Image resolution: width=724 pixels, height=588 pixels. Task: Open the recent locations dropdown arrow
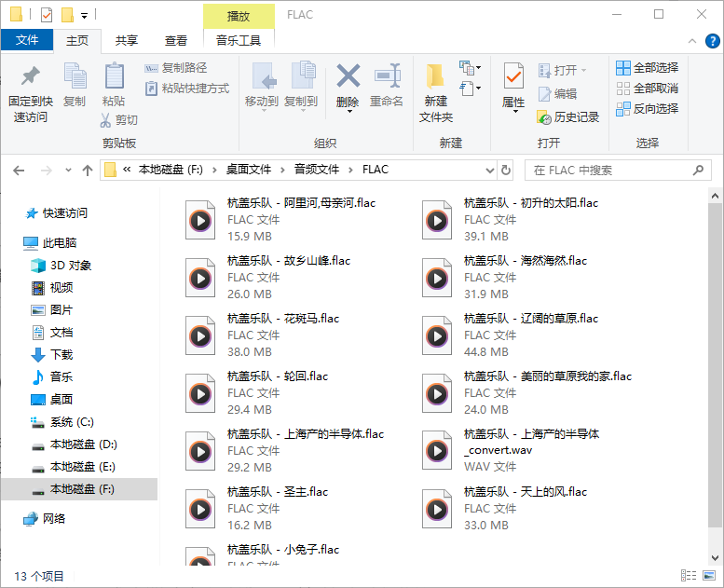(68, 171)
